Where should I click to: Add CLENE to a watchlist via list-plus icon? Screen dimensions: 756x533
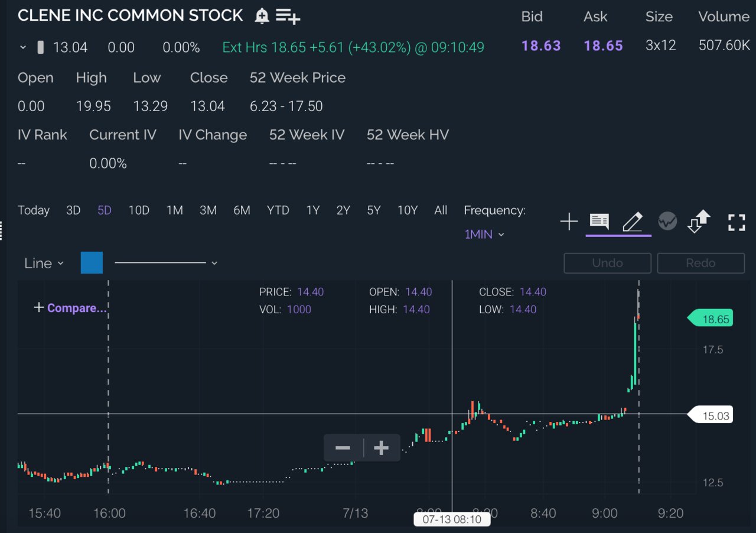tap(288, 16)
